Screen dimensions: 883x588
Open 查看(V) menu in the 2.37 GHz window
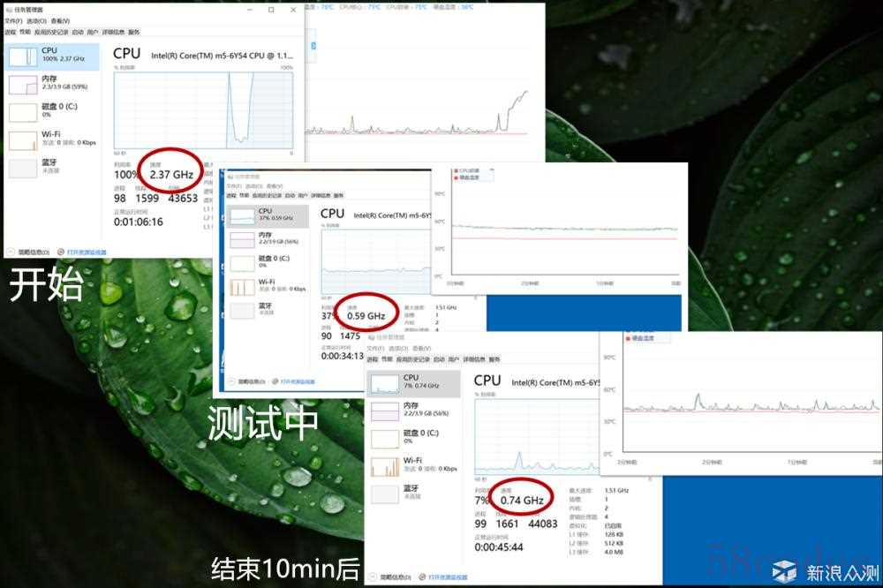pyautogui.click(x=60, y=21)
